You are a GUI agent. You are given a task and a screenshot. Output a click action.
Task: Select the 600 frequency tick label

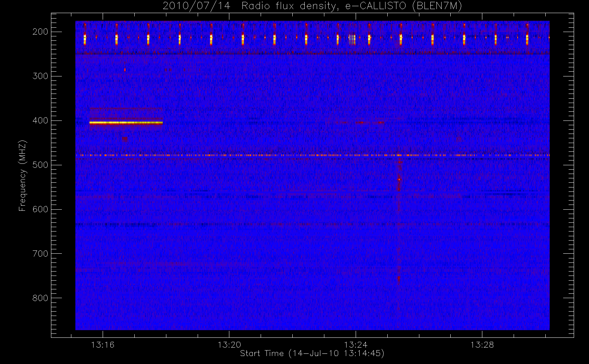40,209
